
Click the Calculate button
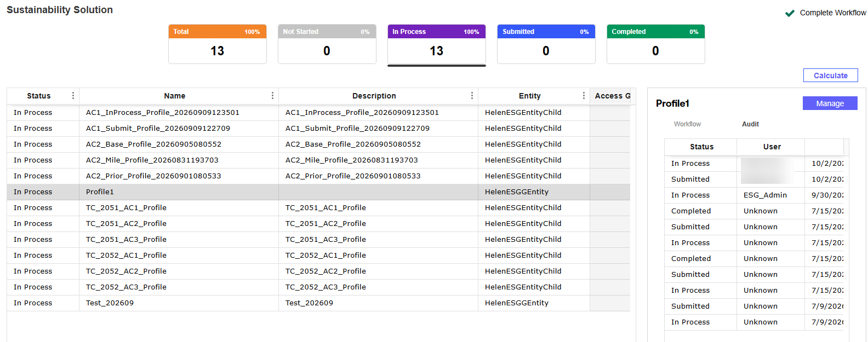830,76
